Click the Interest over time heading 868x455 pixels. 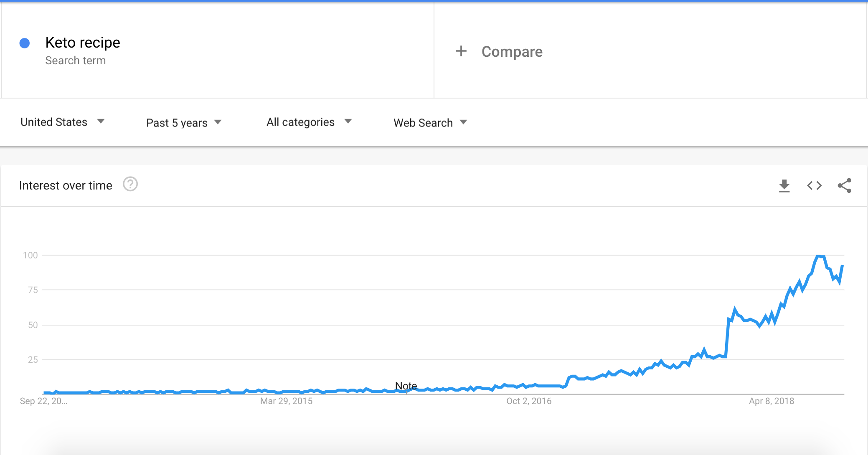point(66,185)
